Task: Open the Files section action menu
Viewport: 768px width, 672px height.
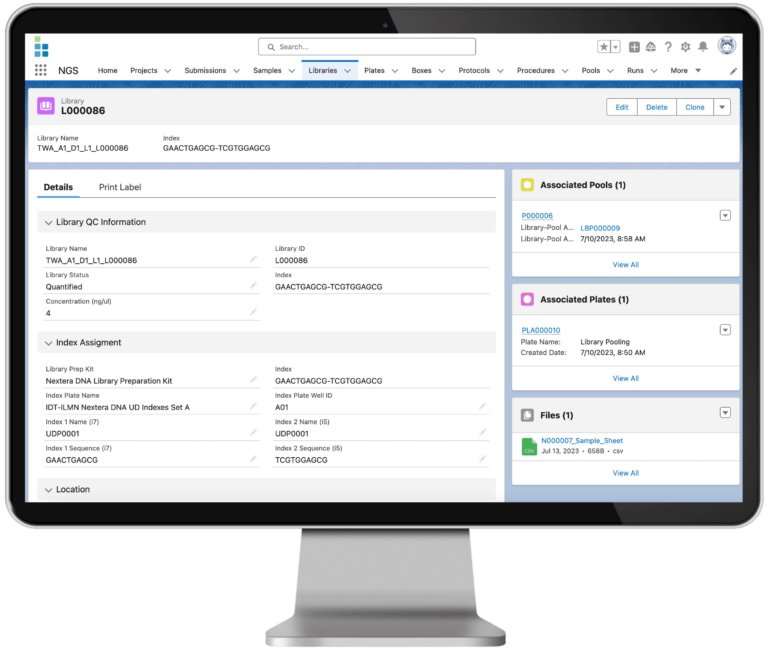Action: pyautogui.click(x=725, y=413)
